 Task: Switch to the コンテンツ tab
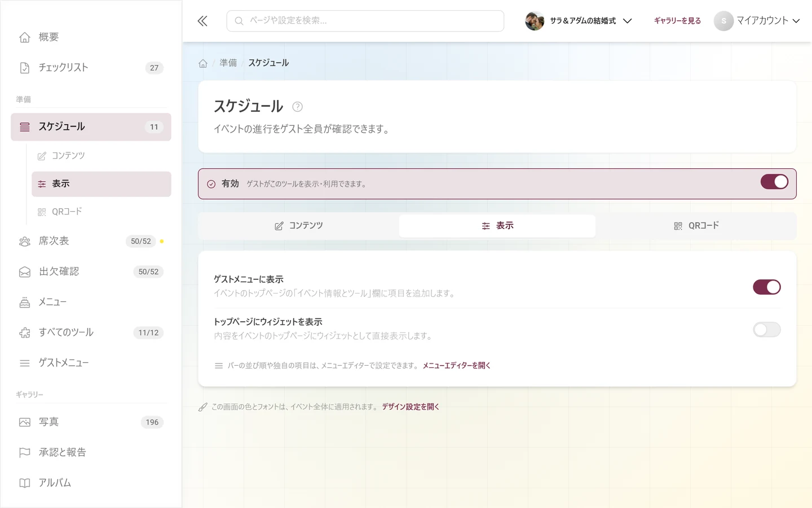[x=299, y=226]
